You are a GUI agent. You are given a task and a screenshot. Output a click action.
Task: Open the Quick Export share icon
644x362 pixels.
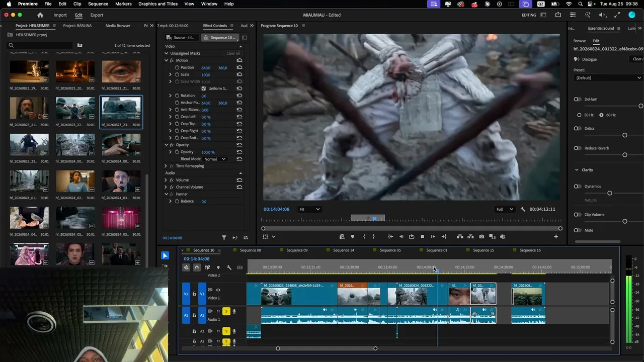tap(558, 15)
